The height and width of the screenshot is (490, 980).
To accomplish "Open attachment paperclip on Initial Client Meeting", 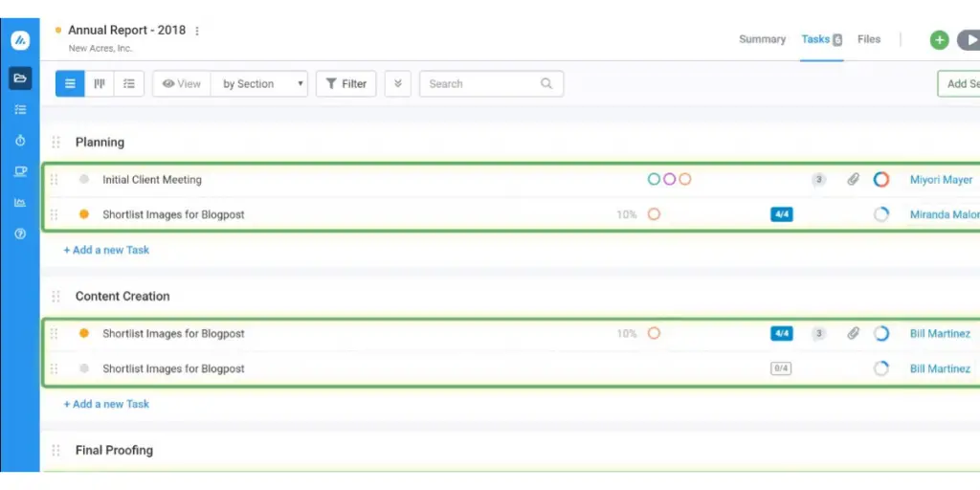I will [x=853, y=180].
